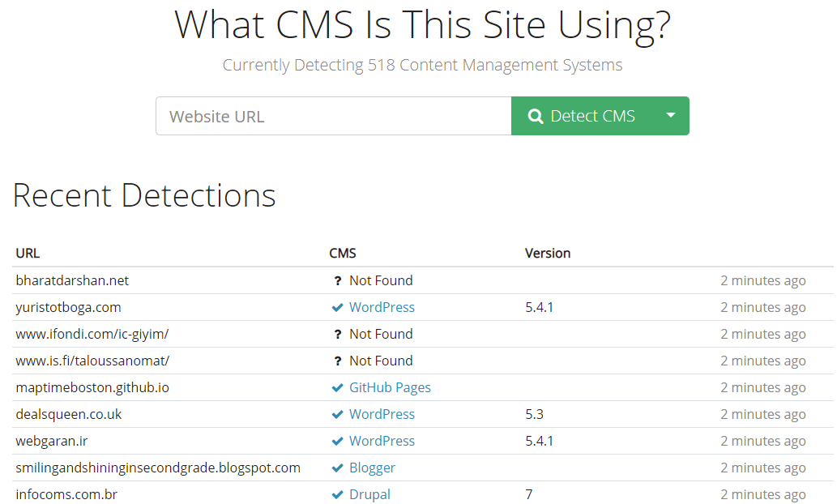Click the question mark icon for www.ifondi.com/ic-giyim/
The height and width of the screenshot is (504, 837).
pyautogui.click(x=337, y=334)
